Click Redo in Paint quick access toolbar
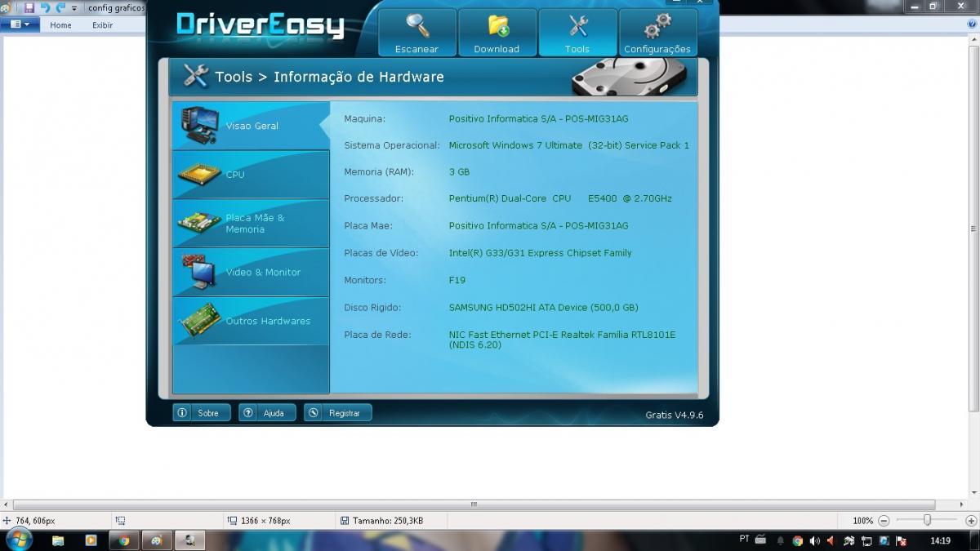980x551 pixels. (x=60, y=7)
